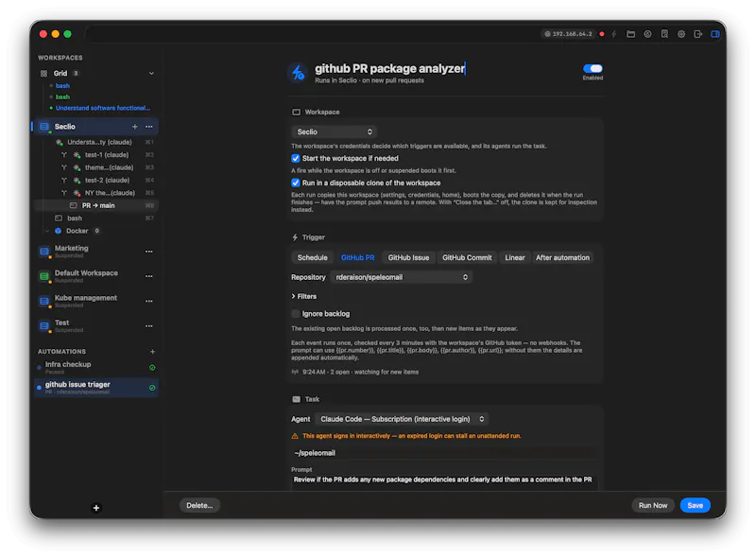Collapse the Docker group arrow
This screenshot has height=558, width=756.
coord(47,231)
